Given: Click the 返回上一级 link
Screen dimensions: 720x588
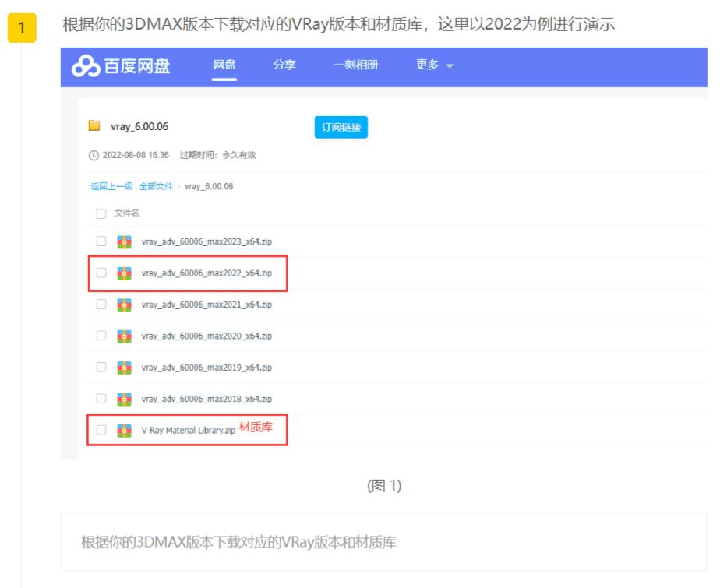Looking at the screenshot, I should pos(111,186).
